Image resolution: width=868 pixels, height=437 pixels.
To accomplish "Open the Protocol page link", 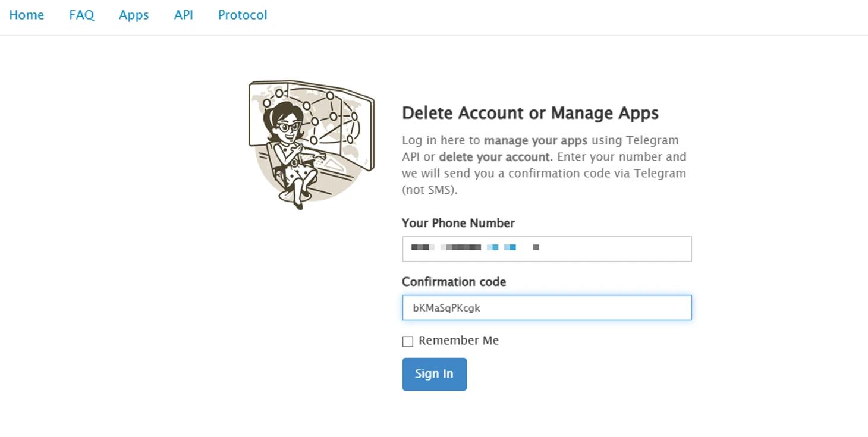I will [x=243, y=15].
